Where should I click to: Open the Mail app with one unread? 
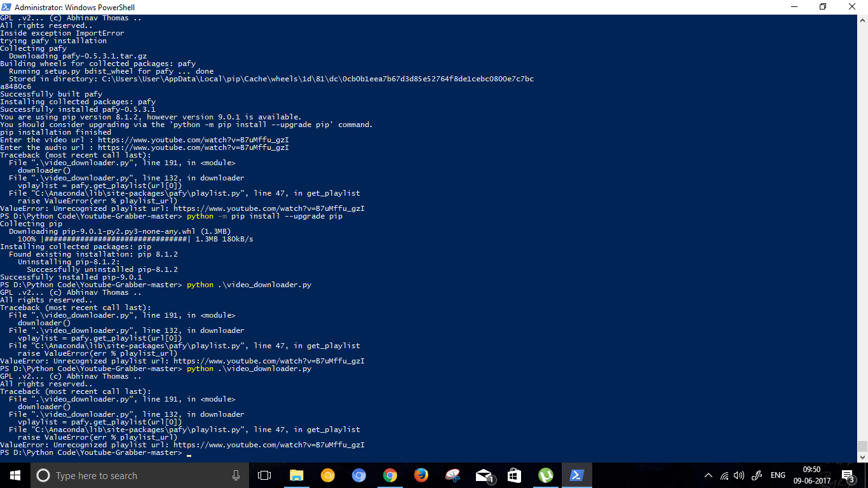[484, 475]
